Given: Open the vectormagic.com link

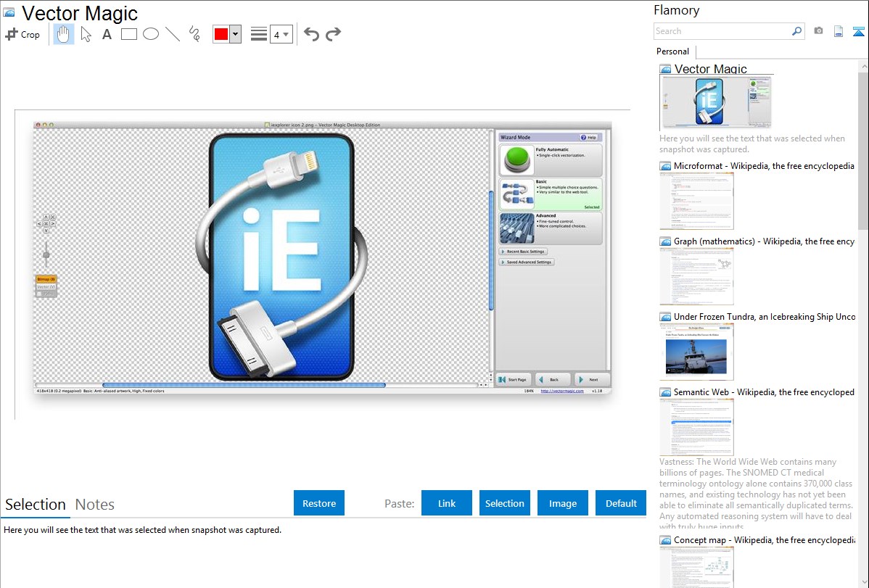Looking at the screenshot, I should coord(562,391).
